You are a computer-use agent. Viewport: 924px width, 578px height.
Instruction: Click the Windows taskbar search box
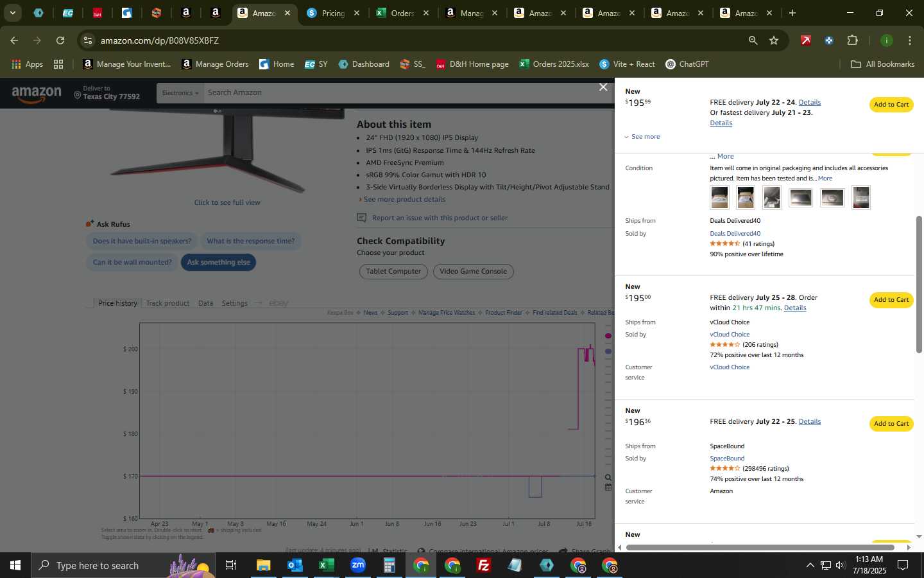point(123,565)
